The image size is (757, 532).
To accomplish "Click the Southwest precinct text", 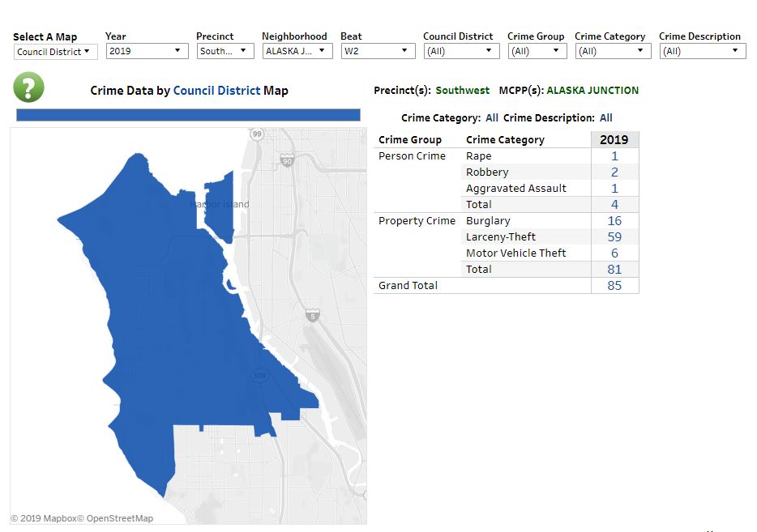I will point(463,90).
